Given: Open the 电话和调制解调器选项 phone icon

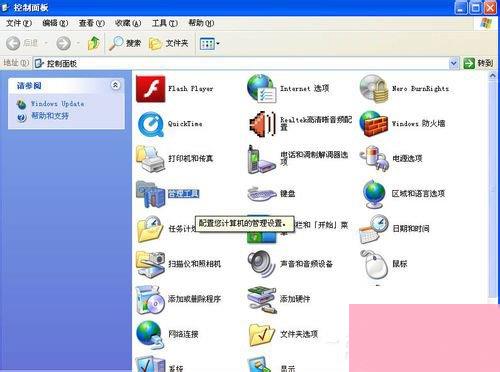Looking at the screenshot, I should (262, 159).
